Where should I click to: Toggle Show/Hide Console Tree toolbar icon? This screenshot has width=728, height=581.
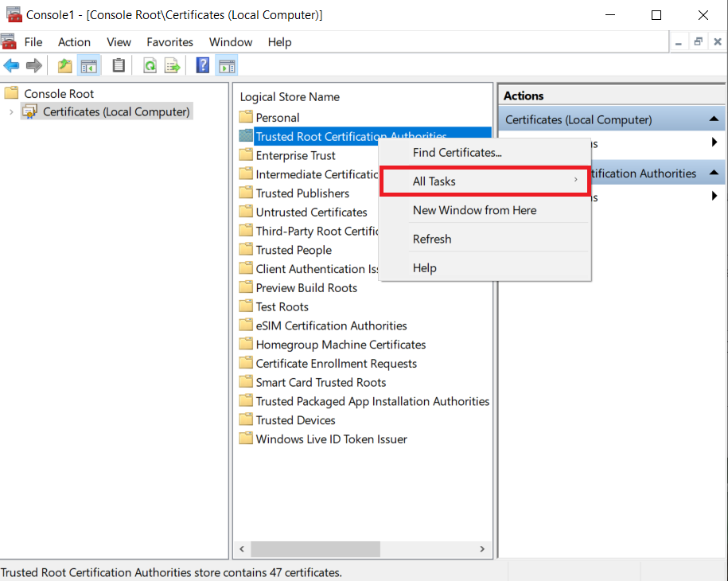[x=88, y=65]
